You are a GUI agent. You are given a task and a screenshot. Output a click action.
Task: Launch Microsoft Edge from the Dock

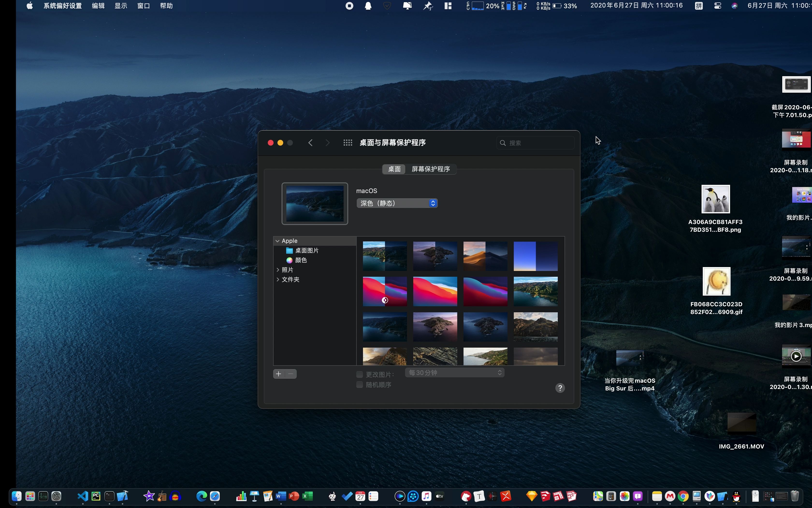tap(201, 496)
